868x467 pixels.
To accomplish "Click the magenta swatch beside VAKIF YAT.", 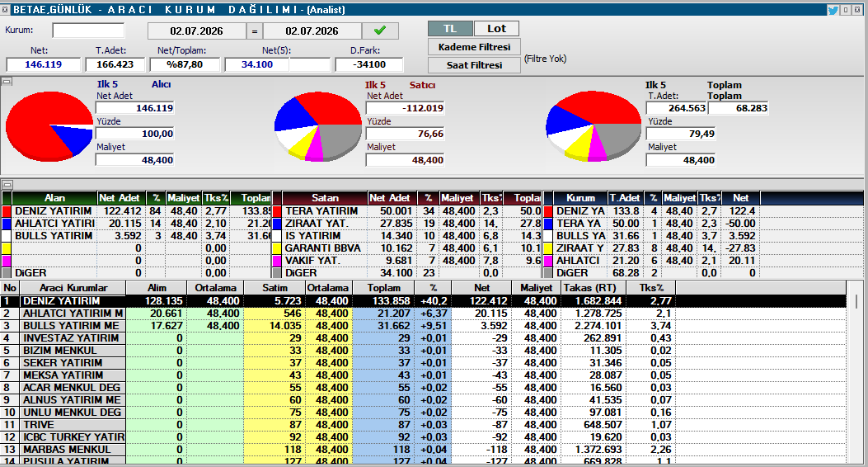I will [277, 261].
